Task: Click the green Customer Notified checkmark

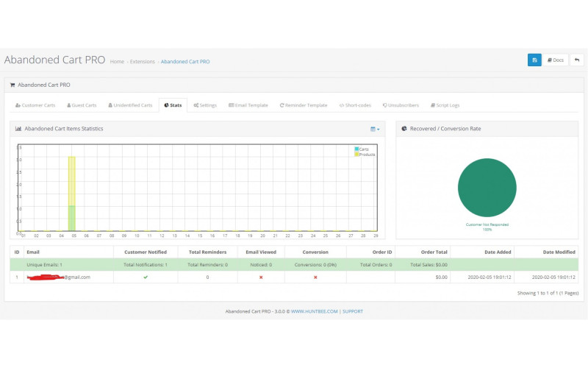Action: point(146,277)
